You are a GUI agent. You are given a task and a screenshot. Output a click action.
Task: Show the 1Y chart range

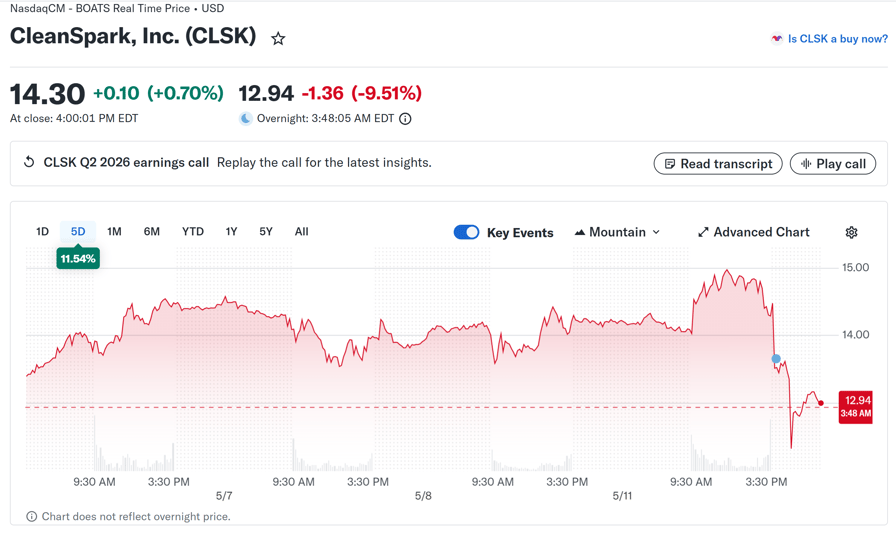231,231
